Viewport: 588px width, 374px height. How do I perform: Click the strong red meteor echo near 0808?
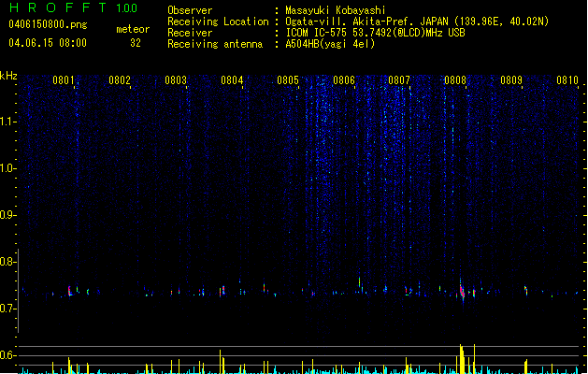pyautogui.click(x=462, y=291)
